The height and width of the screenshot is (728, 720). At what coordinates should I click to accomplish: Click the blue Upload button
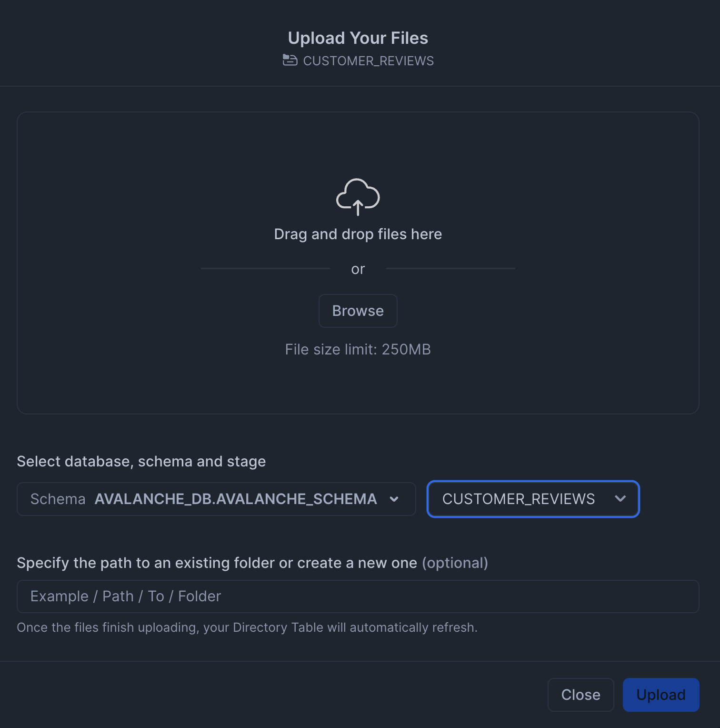pyautogui.click(x=660, y=695)
